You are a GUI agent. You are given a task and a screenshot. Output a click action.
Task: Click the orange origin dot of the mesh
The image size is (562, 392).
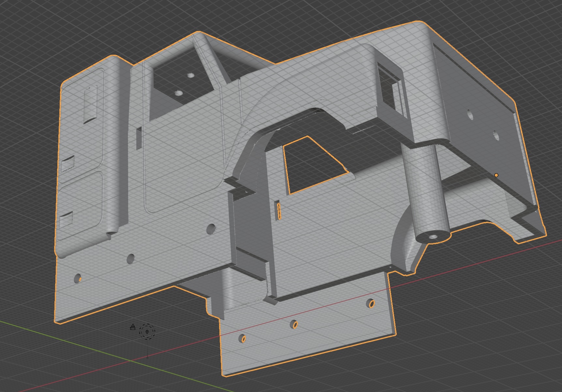(x=496, y=175)
